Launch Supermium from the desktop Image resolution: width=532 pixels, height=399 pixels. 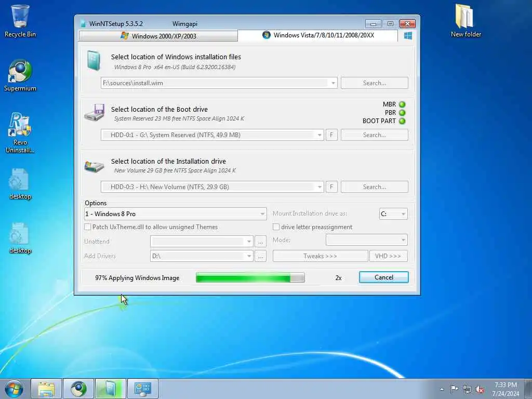pos(20,75)
